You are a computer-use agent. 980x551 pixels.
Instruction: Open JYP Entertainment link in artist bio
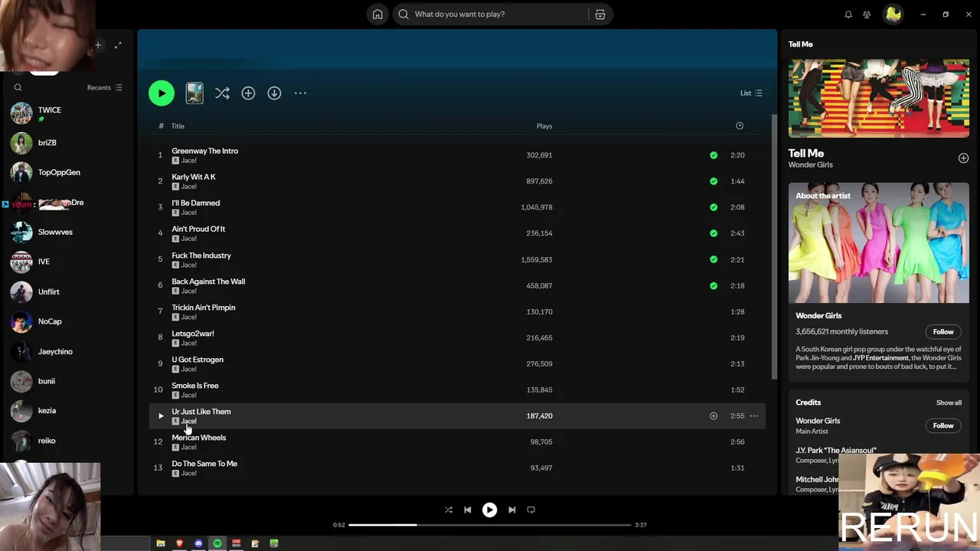pos(880,358)
